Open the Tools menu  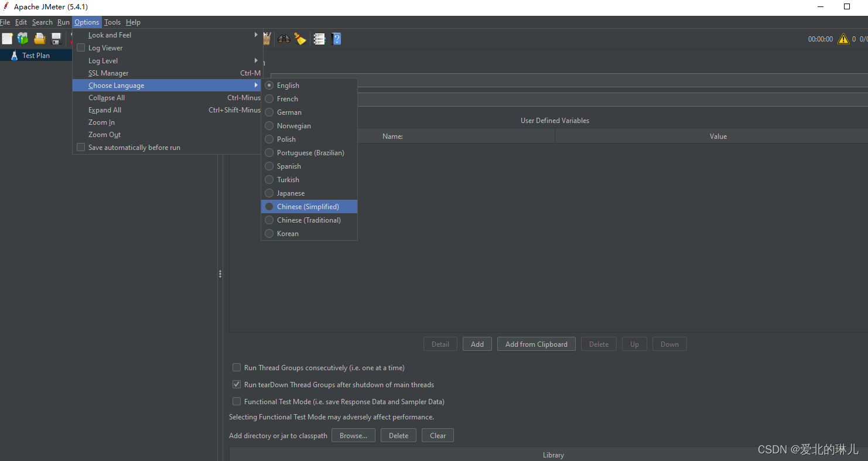point(112,22)
